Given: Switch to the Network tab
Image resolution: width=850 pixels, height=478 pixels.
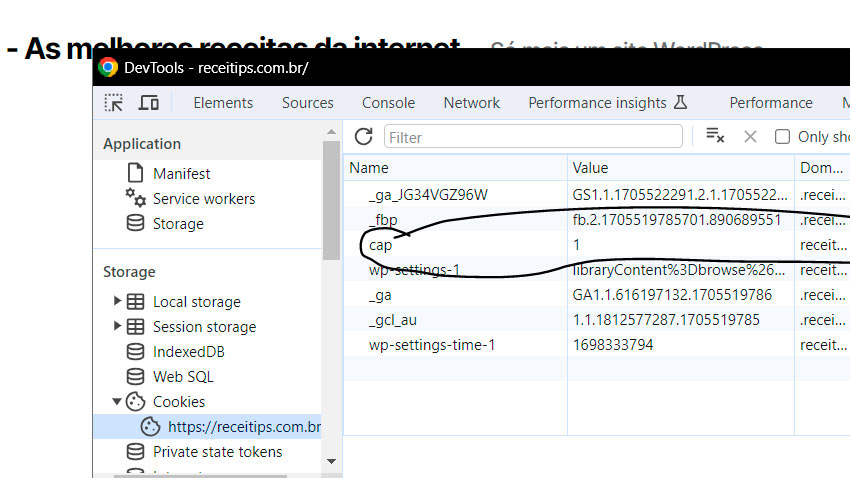Looking at the screenshot, I should (x=472, y=103).
